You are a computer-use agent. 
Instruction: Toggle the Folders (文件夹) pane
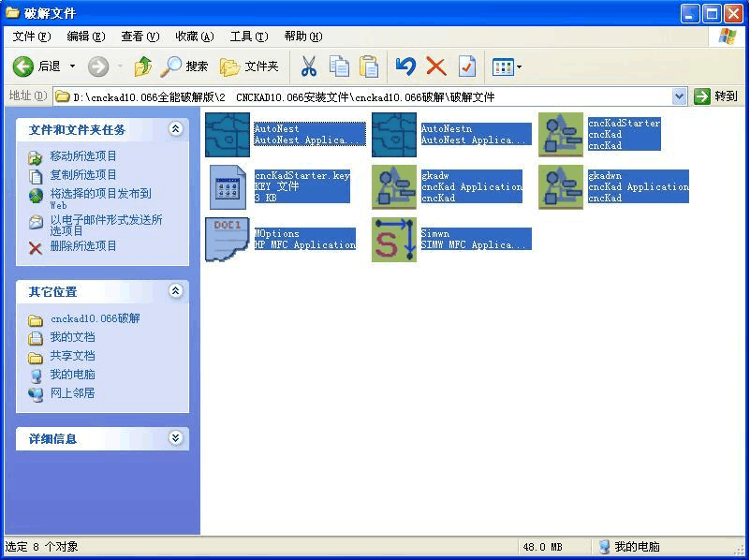tap(249, 66)
